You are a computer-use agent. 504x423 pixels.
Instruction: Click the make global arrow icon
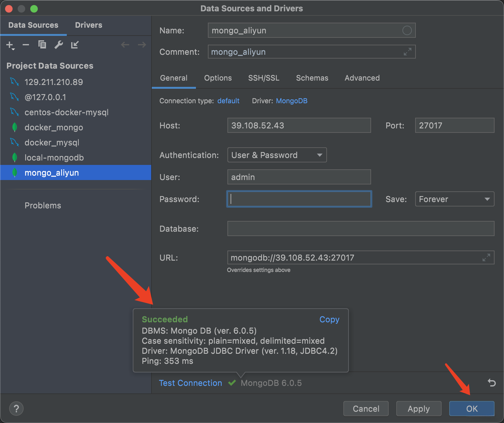75,45
